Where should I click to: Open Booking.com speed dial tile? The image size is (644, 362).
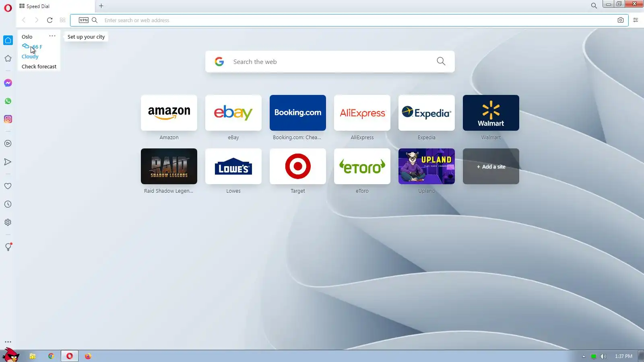[298, 113]
